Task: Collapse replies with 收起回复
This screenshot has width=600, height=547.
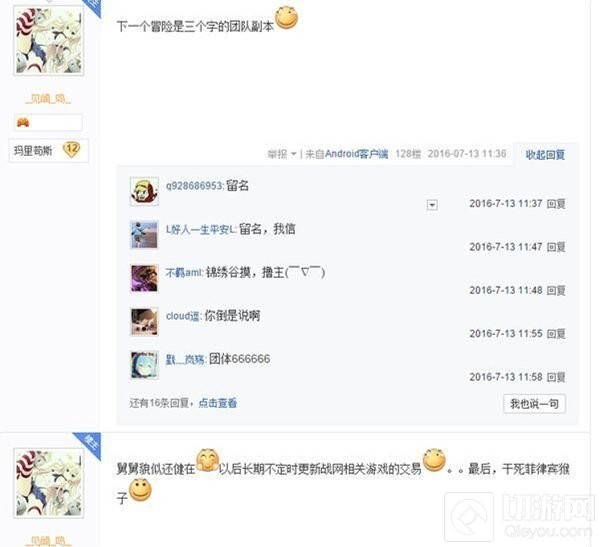Action: tap(545, 155)
